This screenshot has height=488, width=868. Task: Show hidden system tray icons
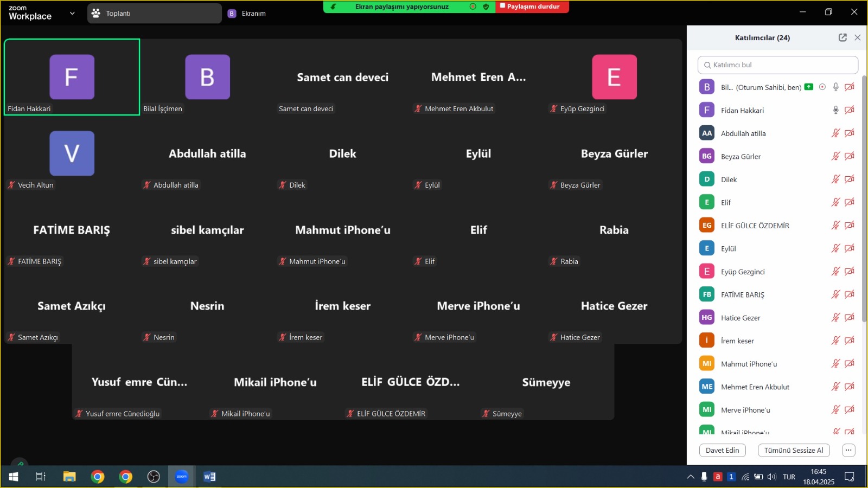coord(690,477)
